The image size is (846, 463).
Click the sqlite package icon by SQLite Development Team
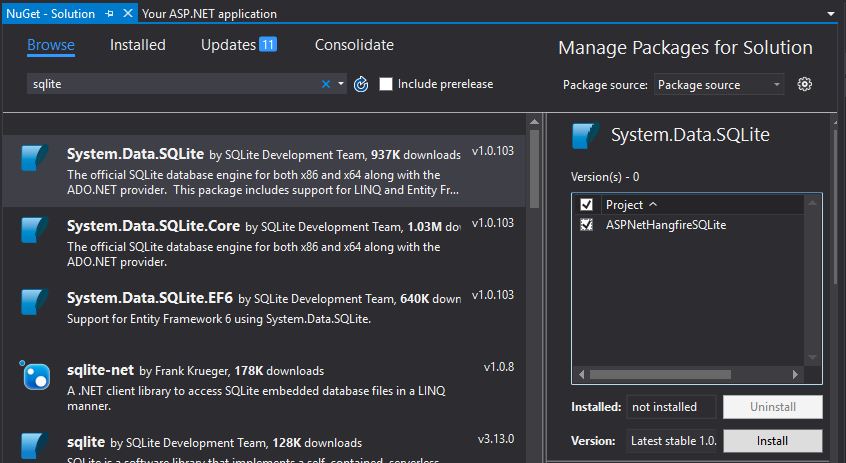(x=35, y=446)
